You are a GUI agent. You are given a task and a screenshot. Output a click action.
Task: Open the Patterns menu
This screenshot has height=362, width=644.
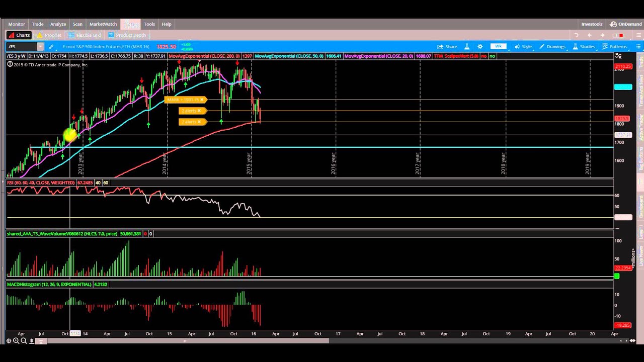[x=614, y=47]
